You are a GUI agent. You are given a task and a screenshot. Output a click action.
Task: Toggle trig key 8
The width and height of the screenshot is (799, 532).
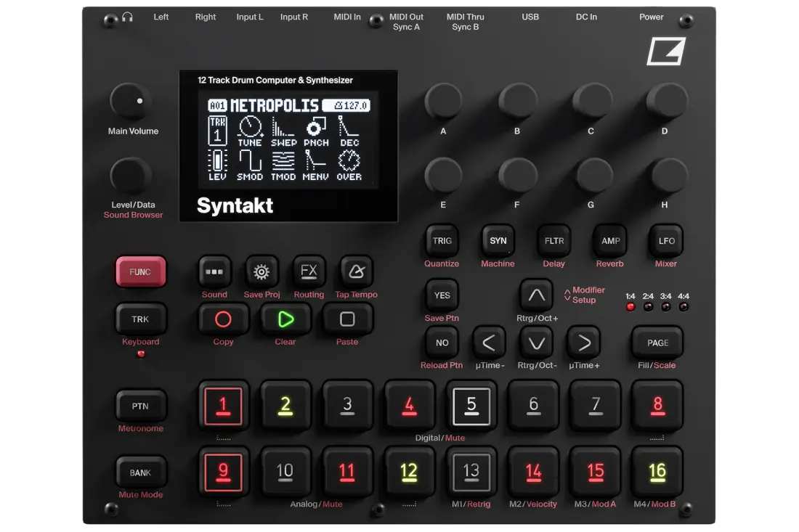657,406
